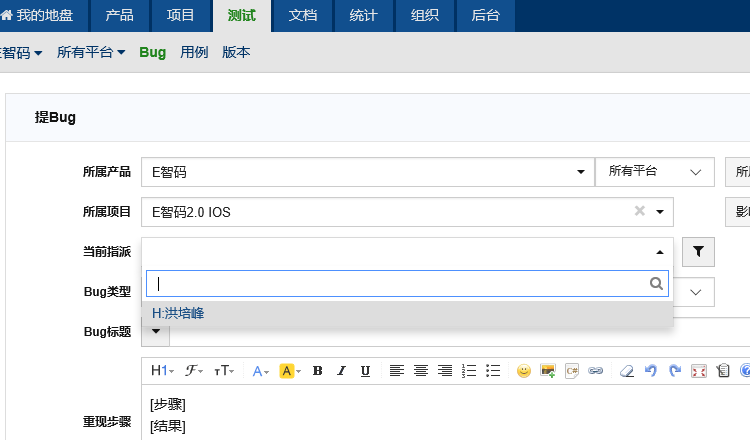Open the H1 heading format menu
Image resolution: width=750 pixels, height=440 pixels.
162,371
